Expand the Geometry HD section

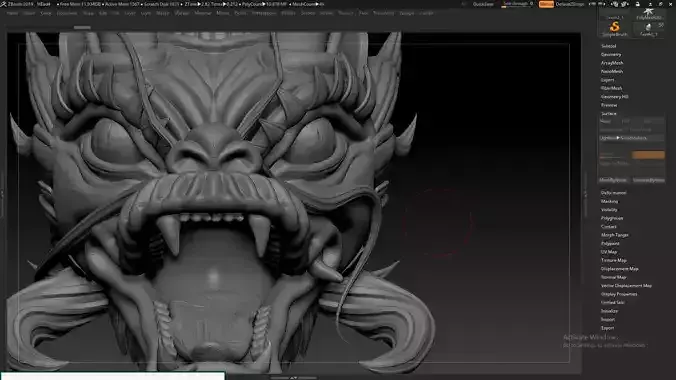[x=614, y=97]
